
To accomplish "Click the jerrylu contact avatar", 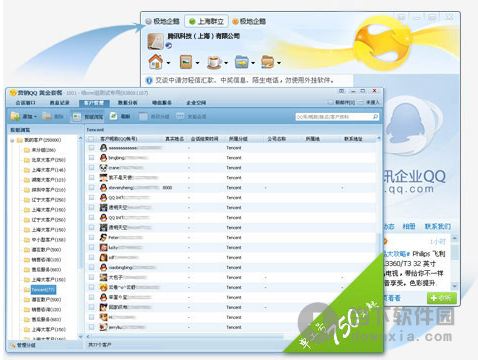I will click(x=103, y=327).
